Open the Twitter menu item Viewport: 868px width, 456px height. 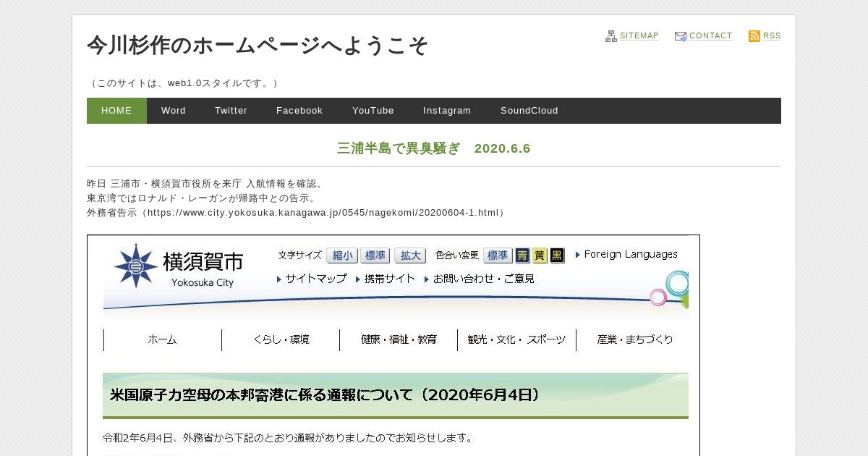[231, 111]
